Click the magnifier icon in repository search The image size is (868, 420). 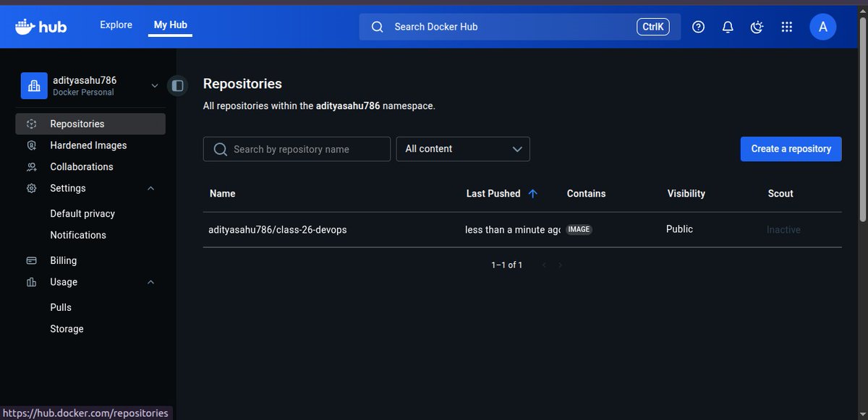point(221,149)
